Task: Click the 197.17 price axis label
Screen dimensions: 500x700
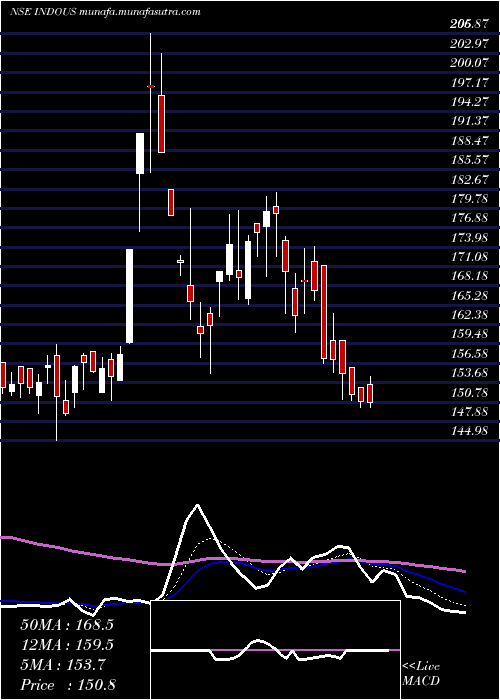Action: point(469,83)
